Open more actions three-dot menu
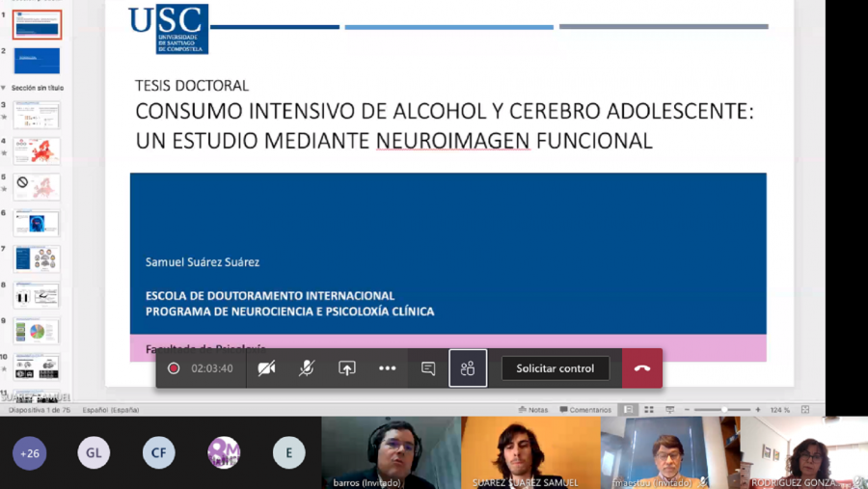This screenshot has height=489, width=868. 387,368
